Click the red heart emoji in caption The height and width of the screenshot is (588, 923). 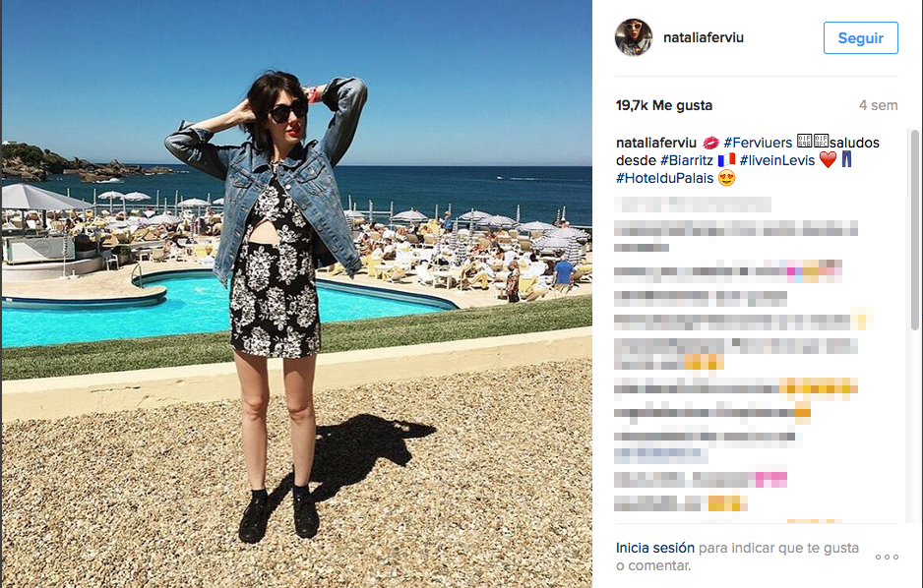(828, 160)
